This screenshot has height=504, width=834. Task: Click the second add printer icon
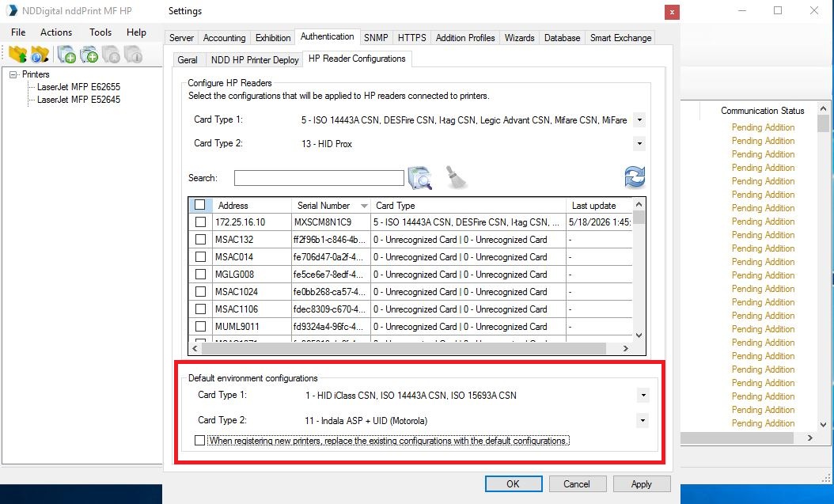pos(89,55)
